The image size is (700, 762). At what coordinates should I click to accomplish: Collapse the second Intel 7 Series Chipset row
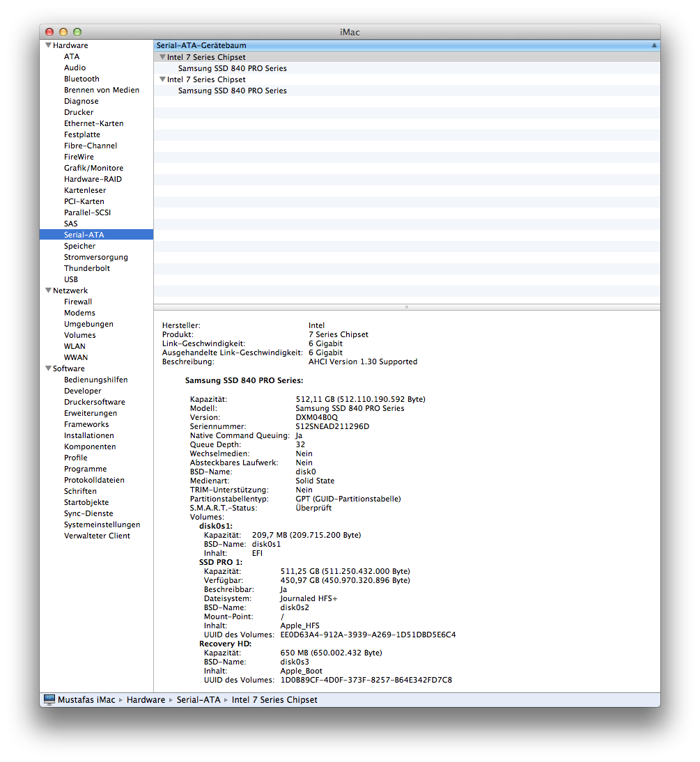coord(162,79)
